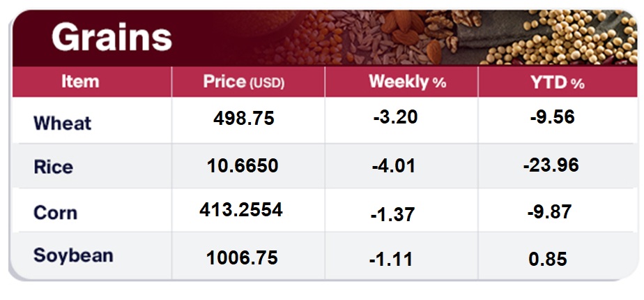Click the Soybean row label
The width and height of the screenshot is (644, 300).
[72, 255]
